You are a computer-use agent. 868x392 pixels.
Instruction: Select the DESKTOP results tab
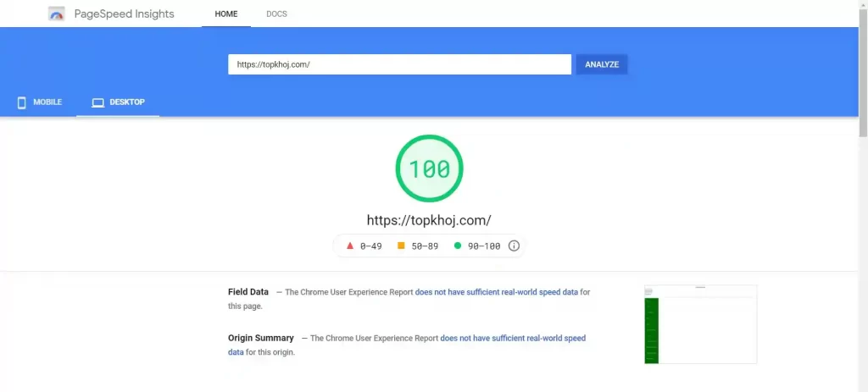coord(118,102)
